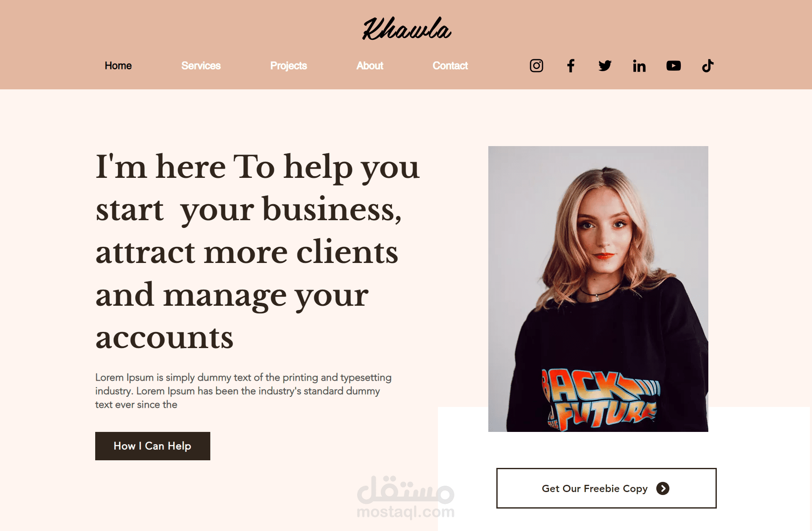Screen dimensions: 812x531
Task: Open the About page link
Action: tap(370, 66)
